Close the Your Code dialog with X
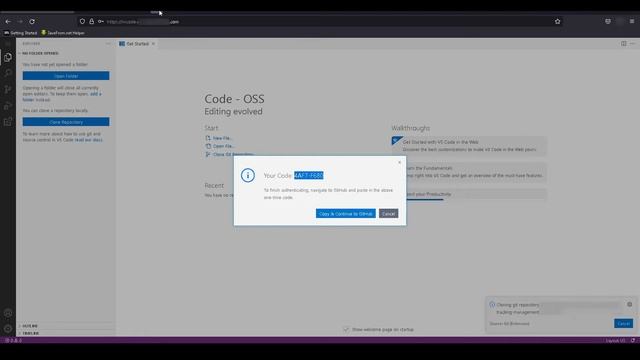Image resolution: width=640 pixels, height=360 pixels. click(400, 162)
